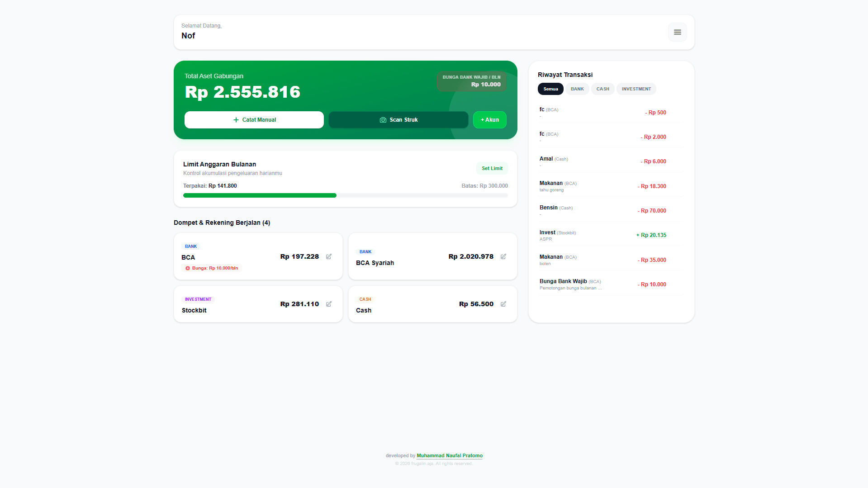Open Muhammad Naufal Pratomo developer link
This screenshot has height=488, width=868.
tap(450, 455)
